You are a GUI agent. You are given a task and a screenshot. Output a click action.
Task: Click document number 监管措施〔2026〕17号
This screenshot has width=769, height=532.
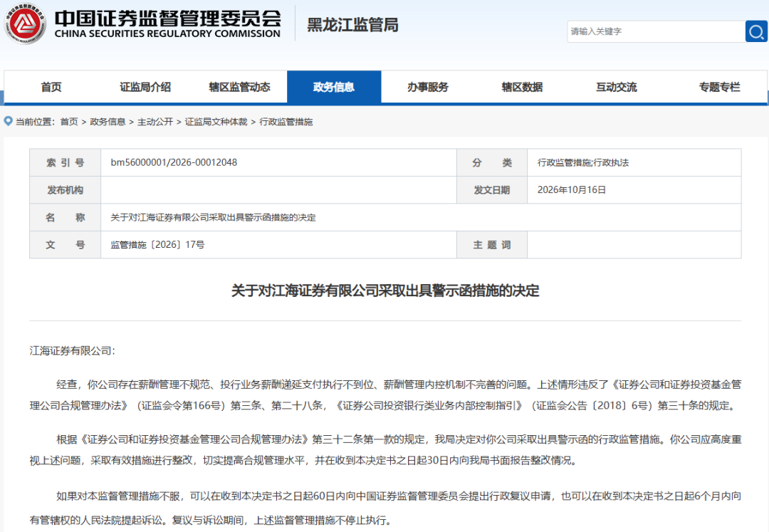pyautogui.click(x=157, y=245)
